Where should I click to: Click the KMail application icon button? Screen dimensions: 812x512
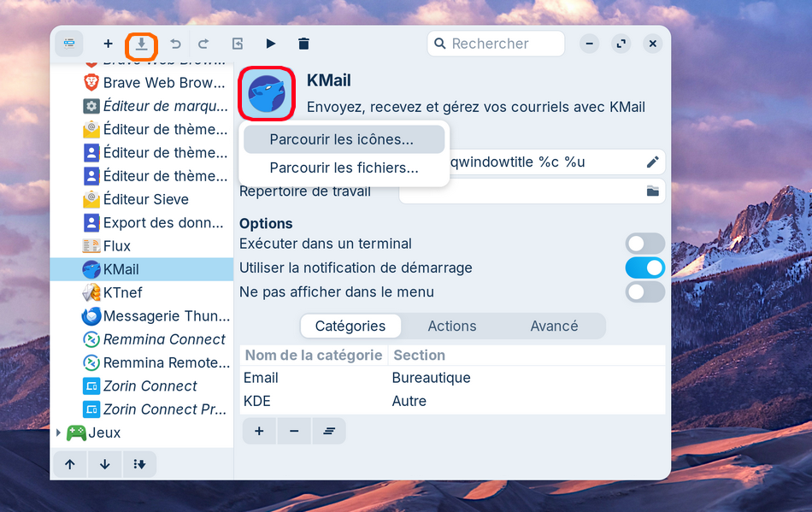[267, 93]
